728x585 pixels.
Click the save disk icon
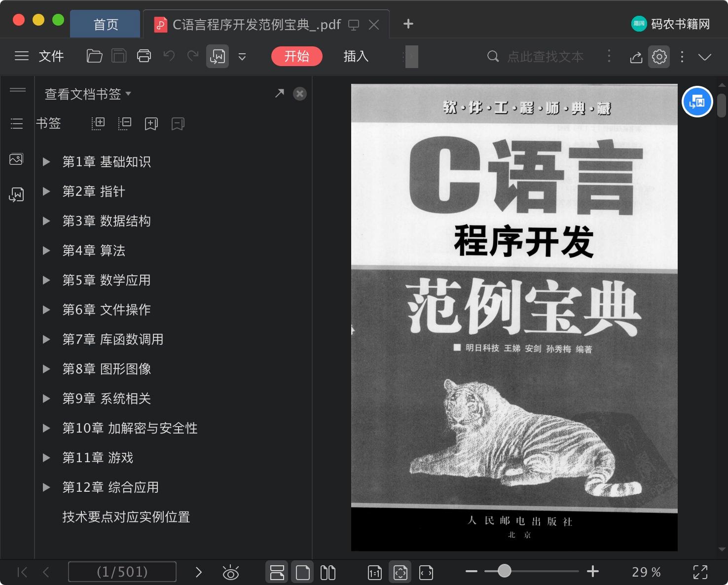click(x=119, y=56)
